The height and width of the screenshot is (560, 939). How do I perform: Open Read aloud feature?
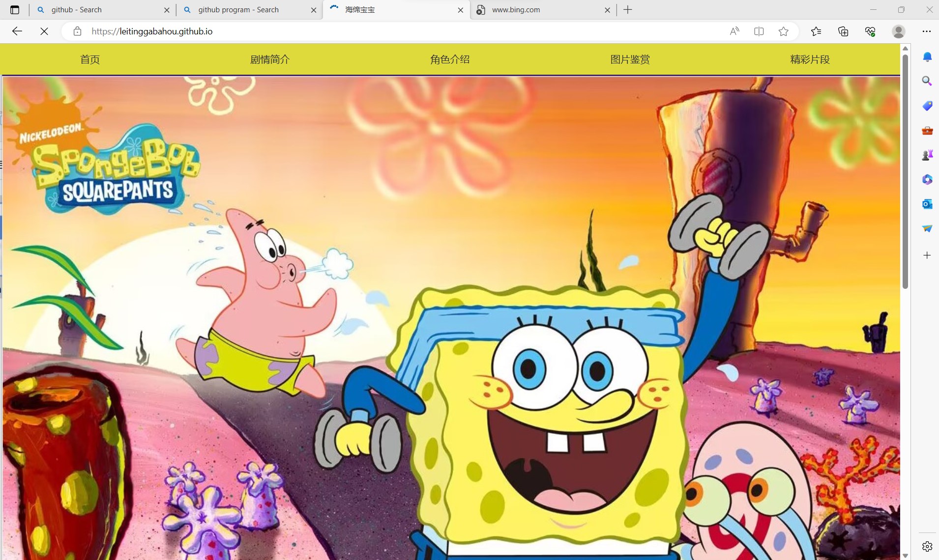(734, 31)
